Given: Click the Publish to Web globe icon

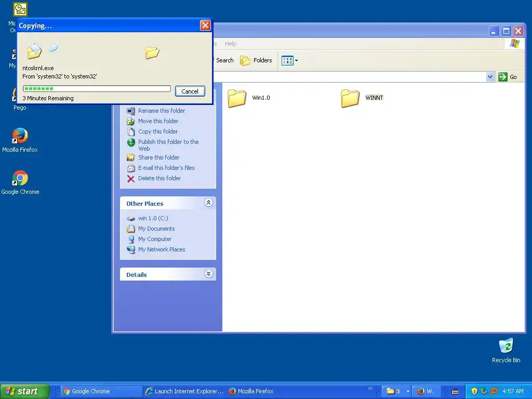Looking at the screenshot, I should click(131, 142).
